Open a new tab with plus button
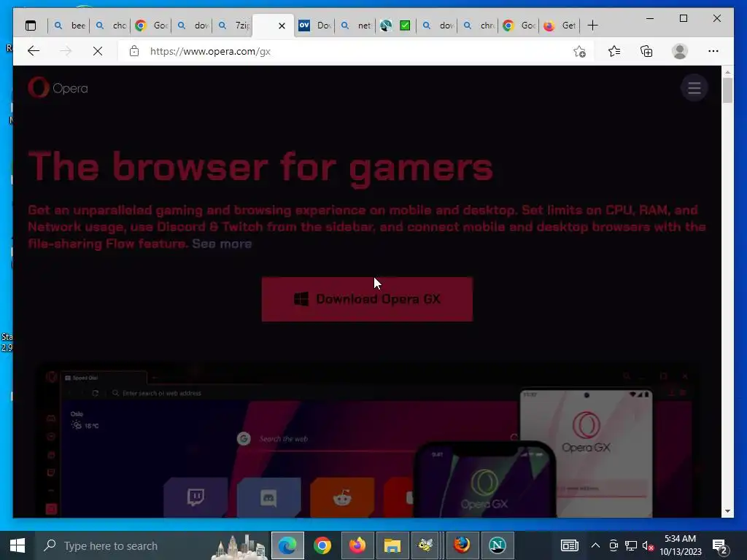747x560 pixels. (x=592, y=26)
